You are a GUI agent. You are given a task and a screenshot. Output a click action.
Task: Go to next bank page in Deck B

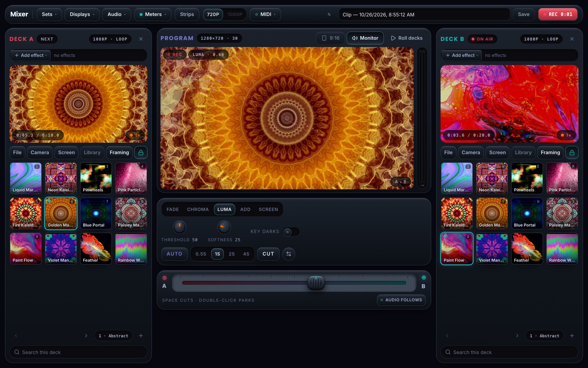(x=517, y=336)
